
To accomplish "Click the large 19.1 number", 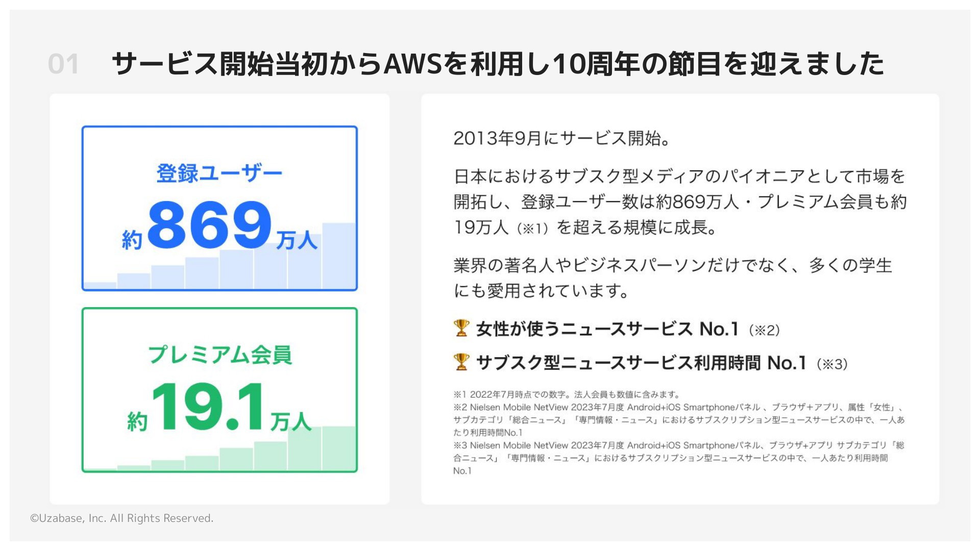I will [x=209, y=407].
